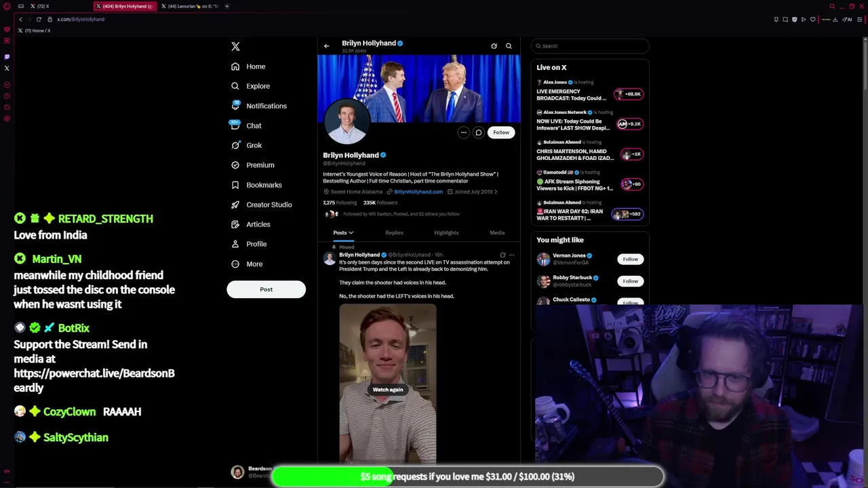The height and width of the screenshot is (488, 868).
Task: Open Home in the X sidebar
Action: point(248,66)
